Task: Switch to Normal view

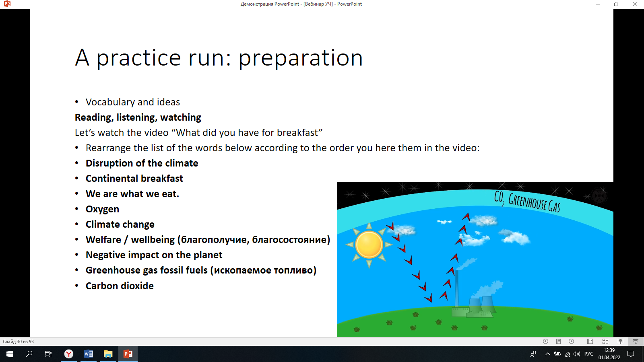Action: coord(590,341)
